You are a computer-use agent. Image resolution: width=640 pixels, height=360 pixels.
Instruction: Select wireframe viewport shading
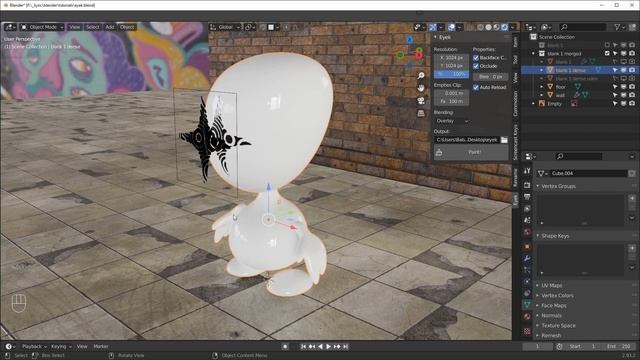[480, 27]
